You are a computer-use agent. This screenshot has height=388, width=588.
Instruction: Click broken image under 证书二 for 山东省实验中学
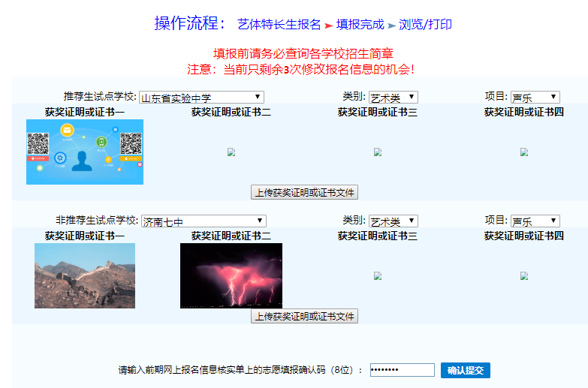click(x=231, y=152)
